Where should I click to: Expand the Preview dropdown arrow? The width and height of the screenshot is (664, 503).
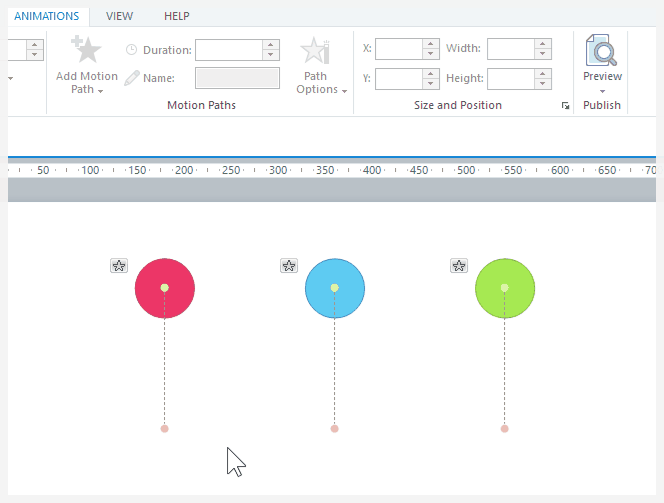[x=602, y=91]
